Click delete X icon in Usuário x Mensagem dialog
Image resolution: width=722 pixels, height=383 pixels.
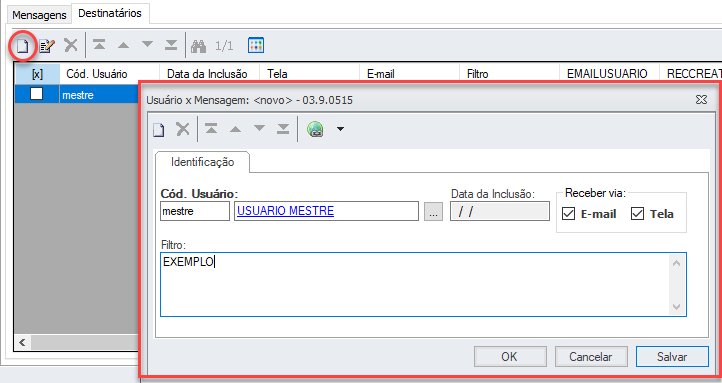pyautogui.click(x=183, y=129)
